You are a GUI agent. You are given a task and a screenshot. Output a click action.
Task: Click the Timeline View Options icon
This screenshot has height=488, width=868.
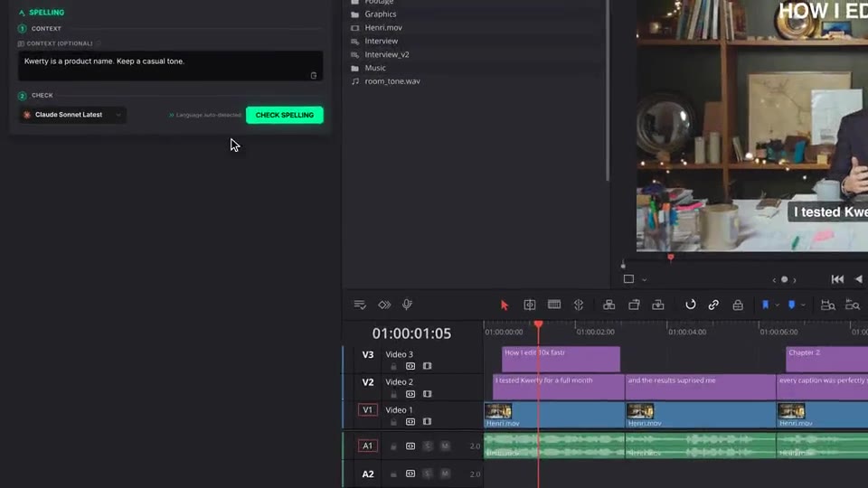(x=360, y=305)
